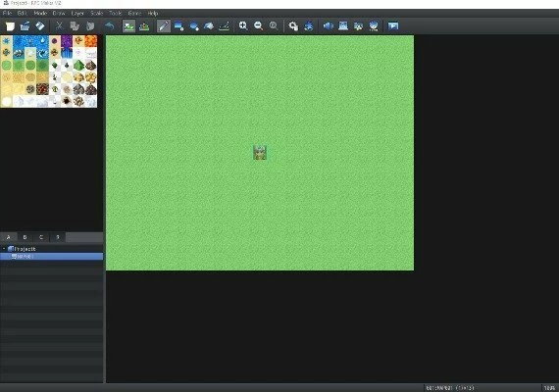Start Playtest with the play icon
Image resolution: width=559 pixels, height=392 pixels.
click(x=393, y=26)
